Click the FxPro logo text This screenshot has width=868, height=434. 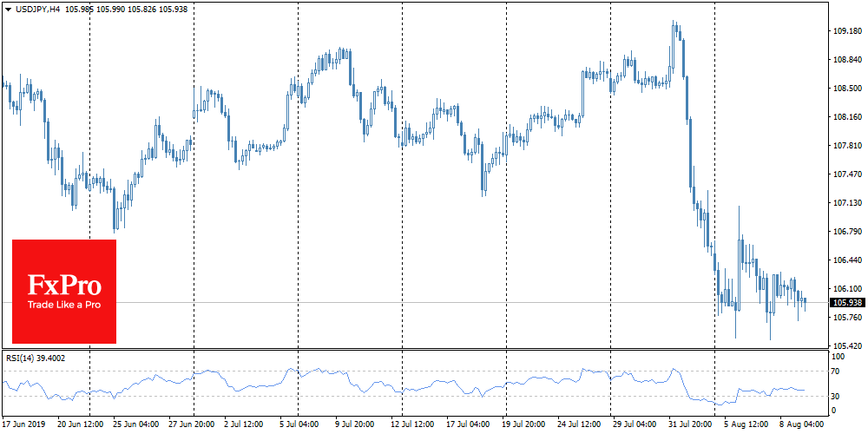64,284
